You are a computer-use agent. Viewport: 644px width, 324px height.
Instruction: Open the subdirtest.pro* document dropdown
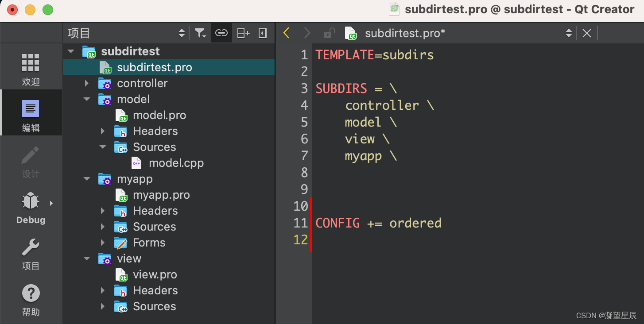(x=568, y=33)
